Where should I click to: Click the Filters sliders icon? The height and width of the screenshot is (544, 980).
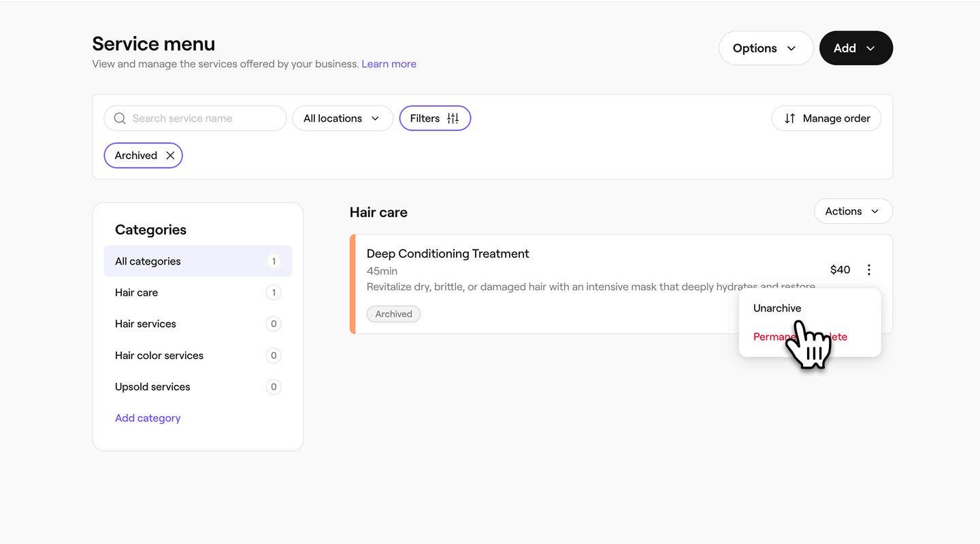click(453, 118)
